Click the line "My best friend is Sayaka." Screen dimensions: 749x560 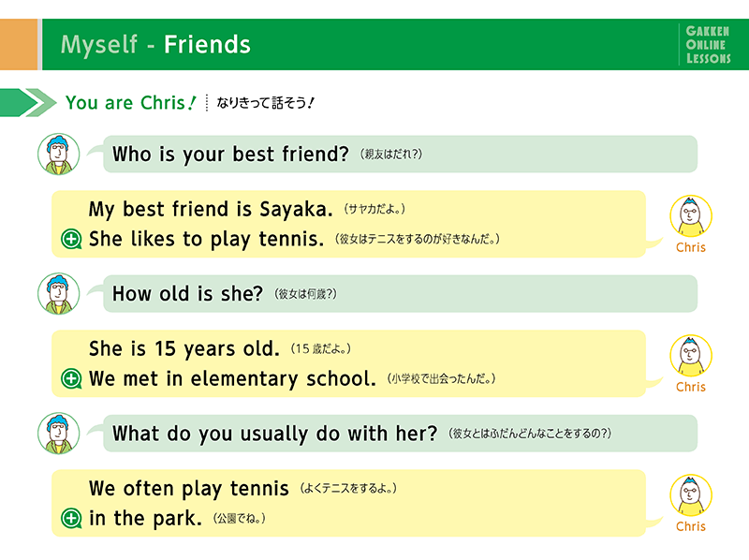click(x=211, y=209)
